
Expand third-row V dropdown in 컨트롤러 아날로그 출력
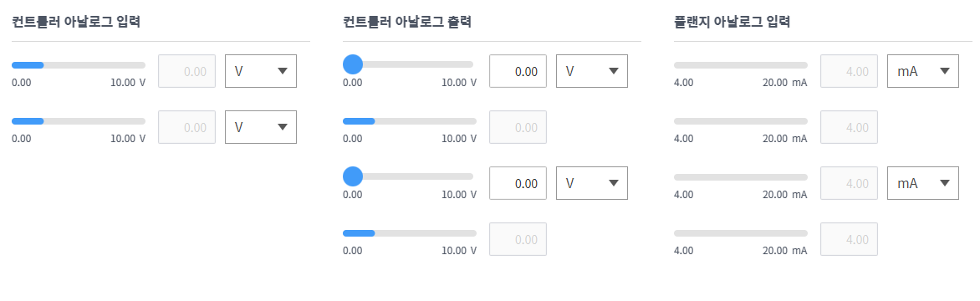coord(592,183)
